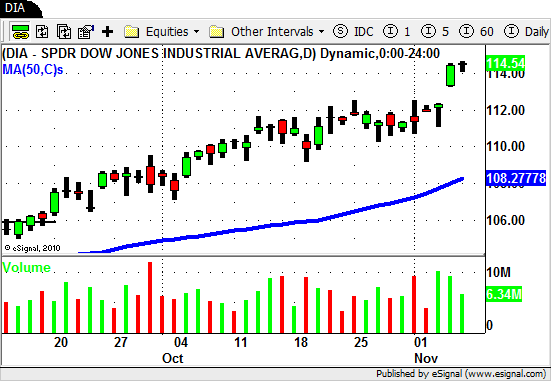Screen dimensions: 551x381
Task: Click the Equities folder icon
Action: 132,32
